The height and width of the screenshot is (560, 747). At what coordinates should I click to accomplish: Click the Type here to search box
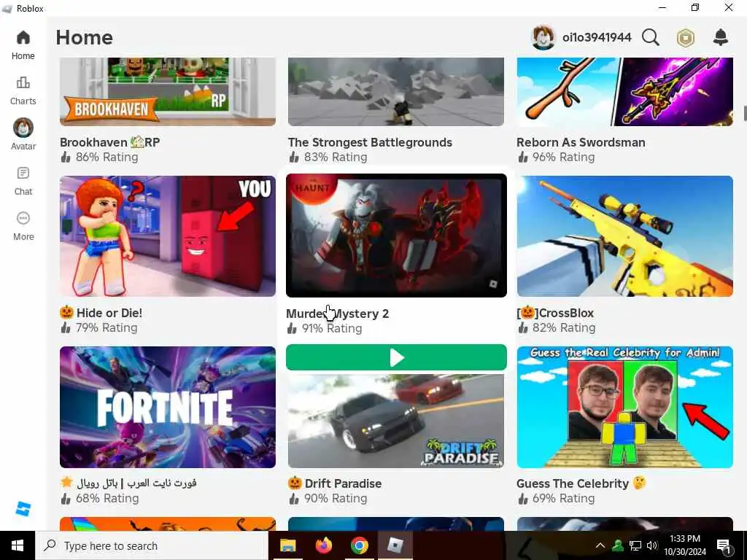152,545
